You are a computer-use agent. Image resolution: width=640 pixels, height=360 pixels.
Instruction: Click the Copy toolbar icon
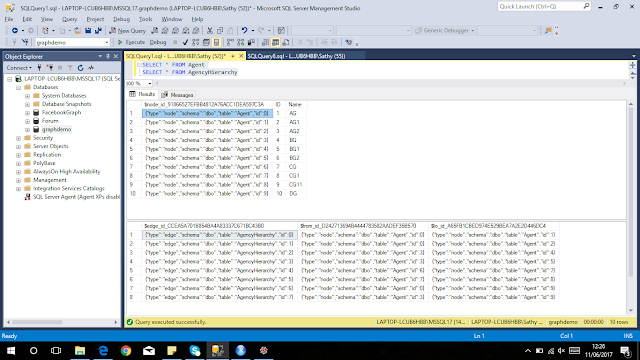(x=220, y=31)
